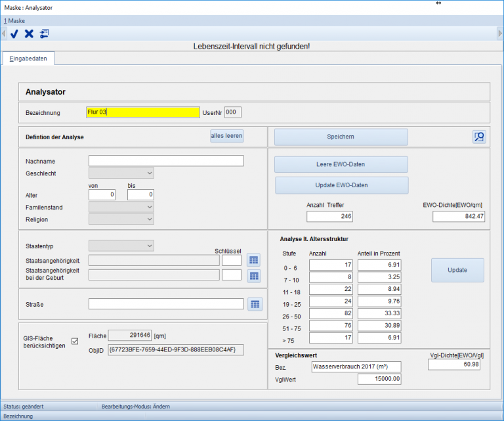Image resolution: width=504 pixels, height=421 pixels.
Task: Click the ObjID field
Action: pos(176,350)
